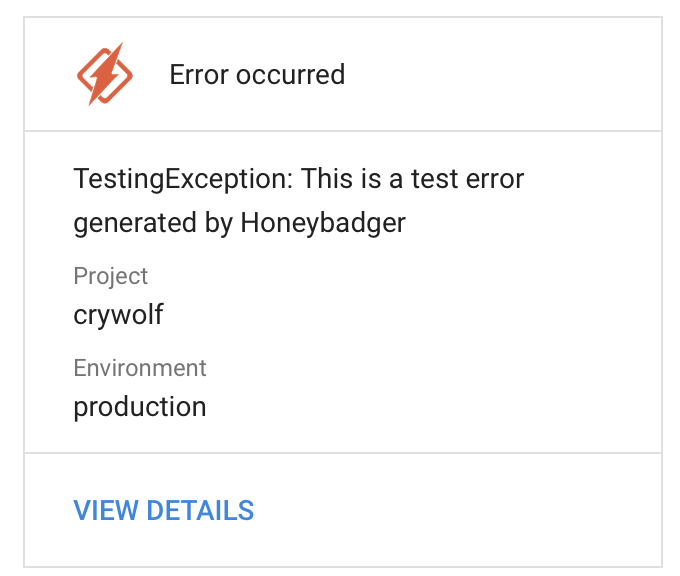Viewport: 680px width, 576px height.
Task: Click the "Environment" field label
Action: tap(140, 367)
